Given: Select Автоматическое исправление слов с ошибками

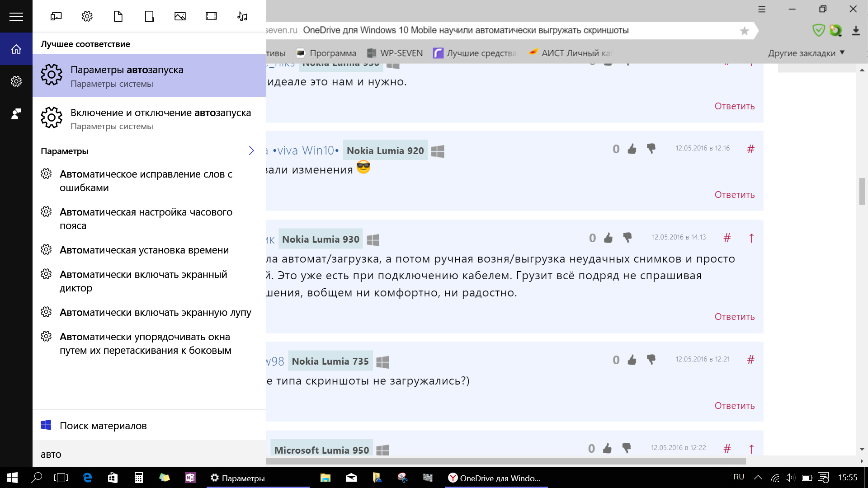Looking at the screenshot, I should tap(149, 181).
